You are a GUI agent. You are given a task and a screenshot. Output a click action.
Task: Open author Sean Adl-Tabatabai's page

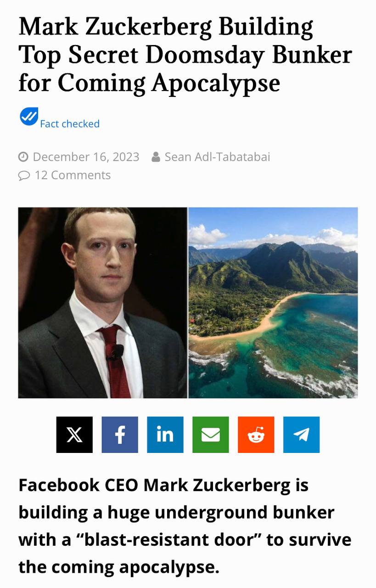tap(217, 157)
